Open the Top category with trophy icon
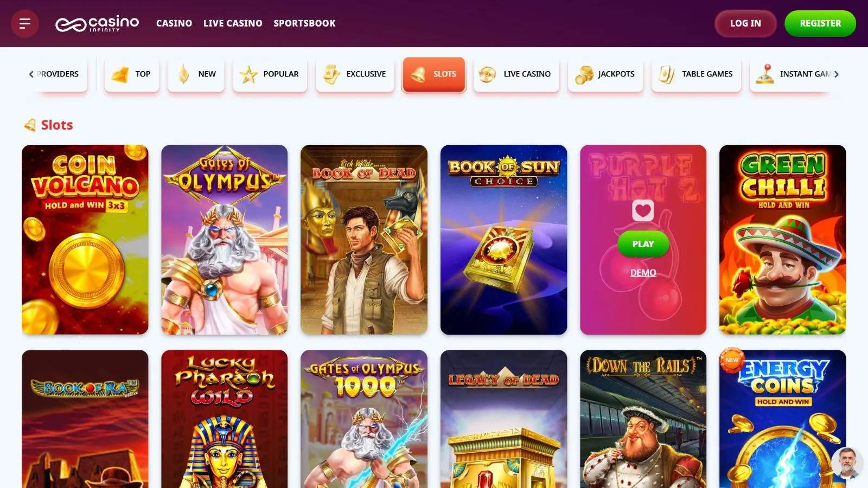The height and width of the screenshot is (488, 868). click(132, 74)
